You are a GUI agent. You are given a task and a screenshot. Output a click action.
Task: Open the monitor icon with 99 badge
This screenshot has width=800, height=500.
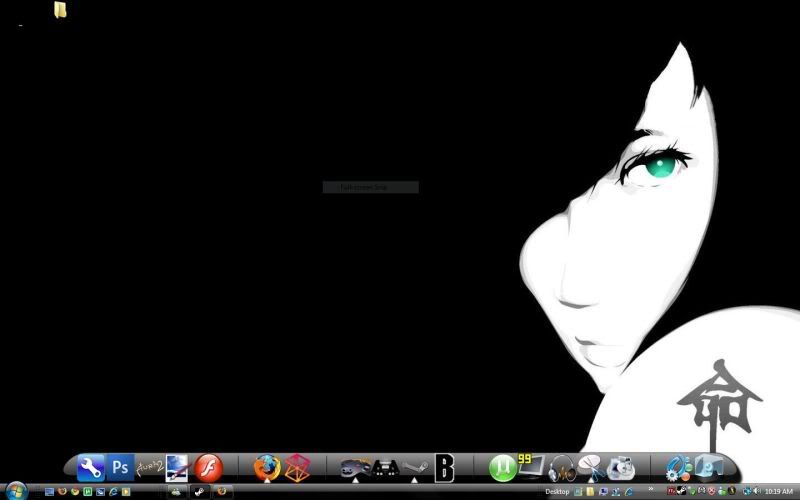pyautogui.click(x=530, y=465)
